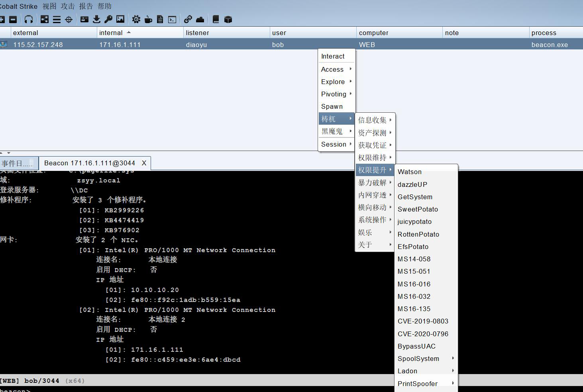Open the Target Table crosshair icon
The width and height of the screenshot is (583, 392).
69,19
